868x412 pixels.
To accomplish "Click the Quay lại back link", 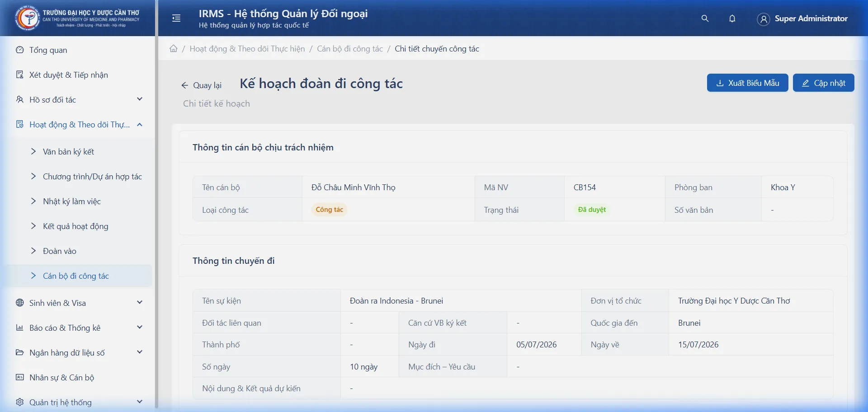I will pos(202,85).
